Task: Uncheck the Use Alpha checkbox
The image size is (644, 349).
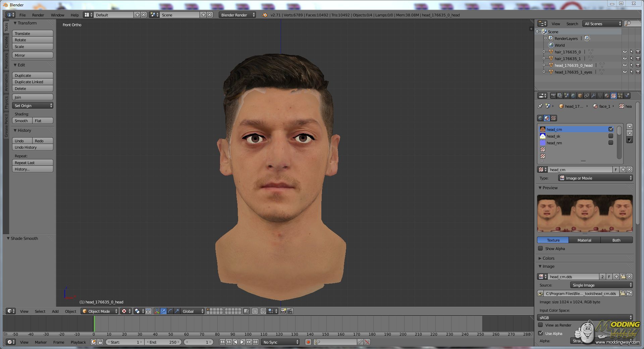Action: (x=540, y=333)
